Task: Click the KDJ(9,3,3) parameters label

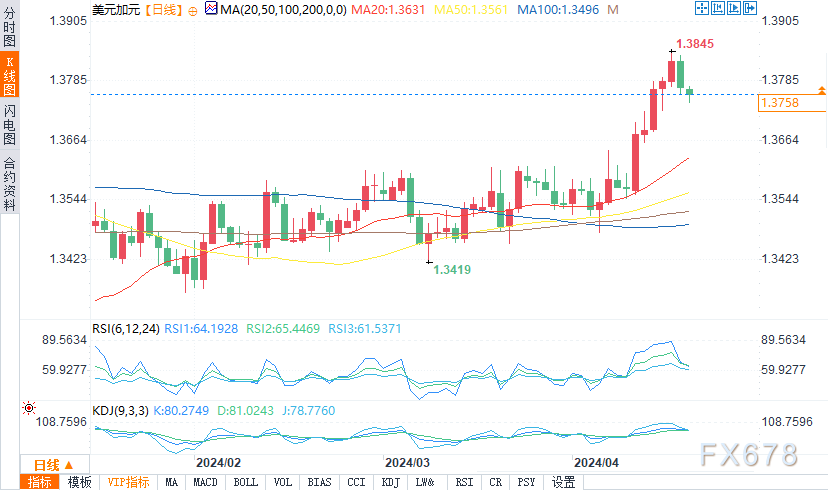Action: click(120, 411)
